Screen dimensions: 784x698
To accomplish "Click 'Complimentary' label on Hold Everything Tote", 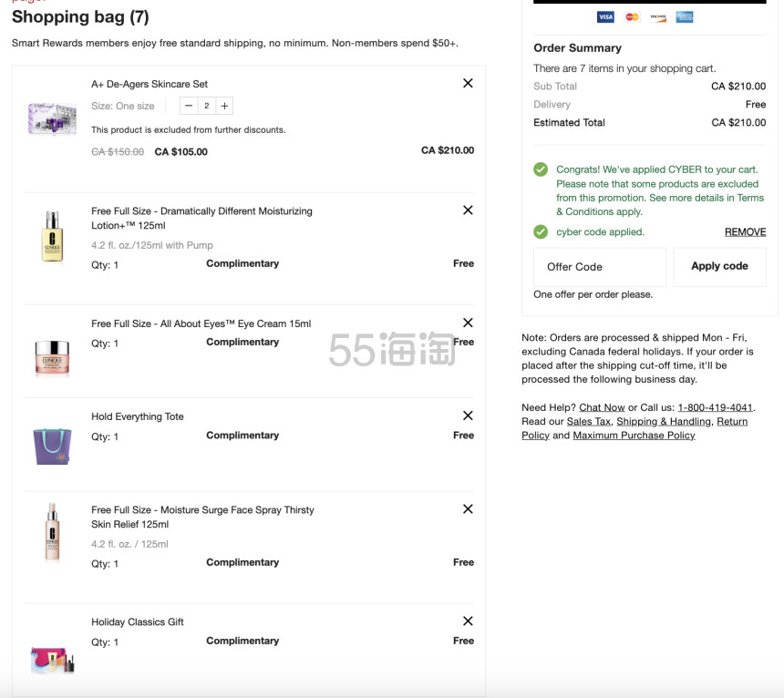I will click(242, 436).
